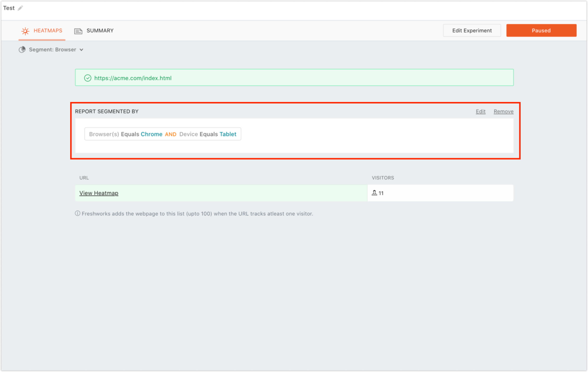
Task: Remove the report segment
Action: [503, 112]
